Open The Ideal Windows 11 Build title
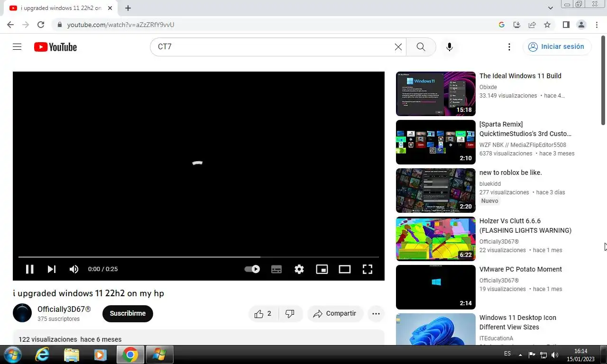This screenshot has height=364, width=607. pos(520,76)
